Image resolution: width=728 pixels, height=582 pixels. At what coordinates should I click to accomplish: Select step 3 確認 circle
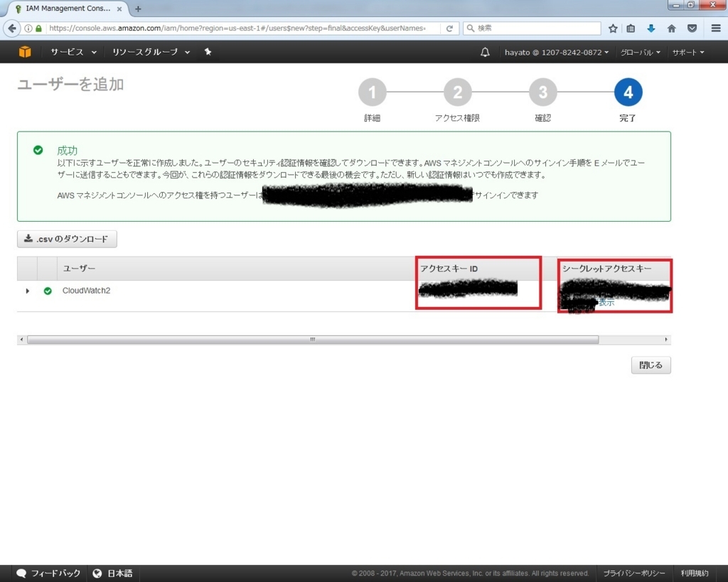542,92
